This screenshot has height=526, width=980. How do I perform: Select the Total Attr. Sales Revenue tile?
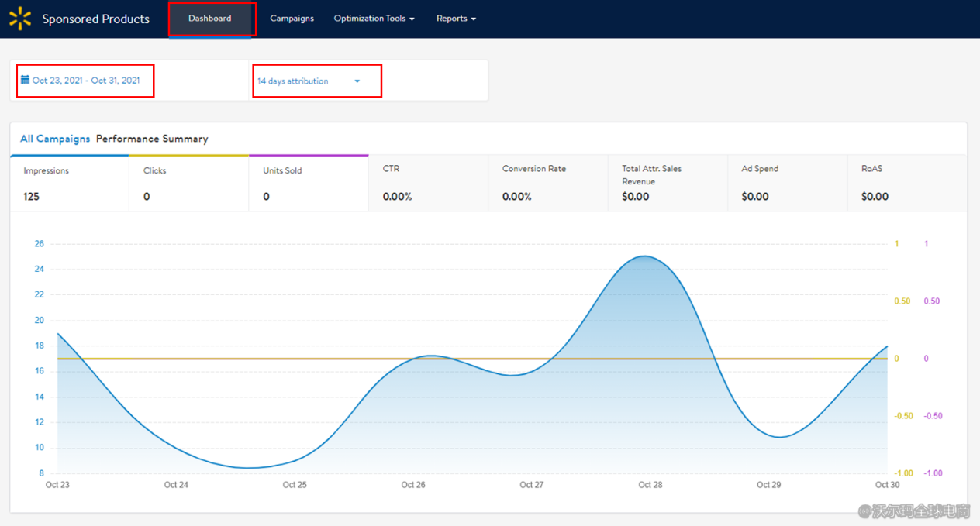pos(667,184)
